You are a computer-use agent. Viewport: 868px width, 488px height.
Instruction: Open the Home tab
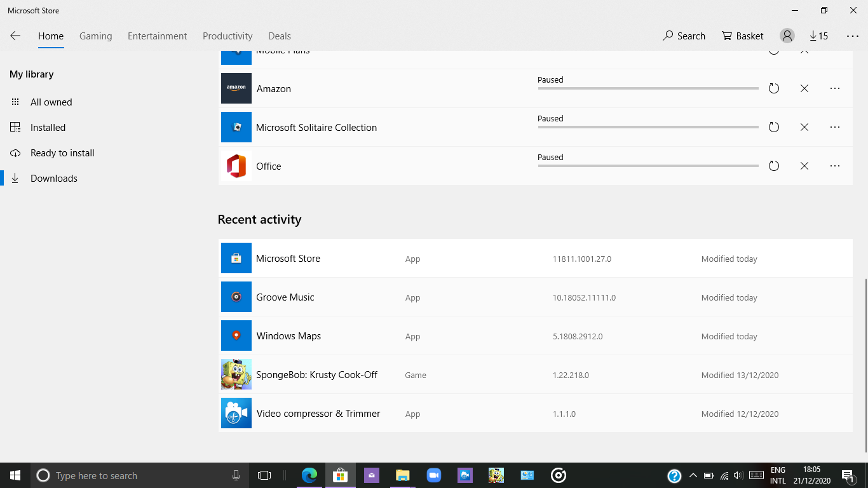tap(51, 36)
